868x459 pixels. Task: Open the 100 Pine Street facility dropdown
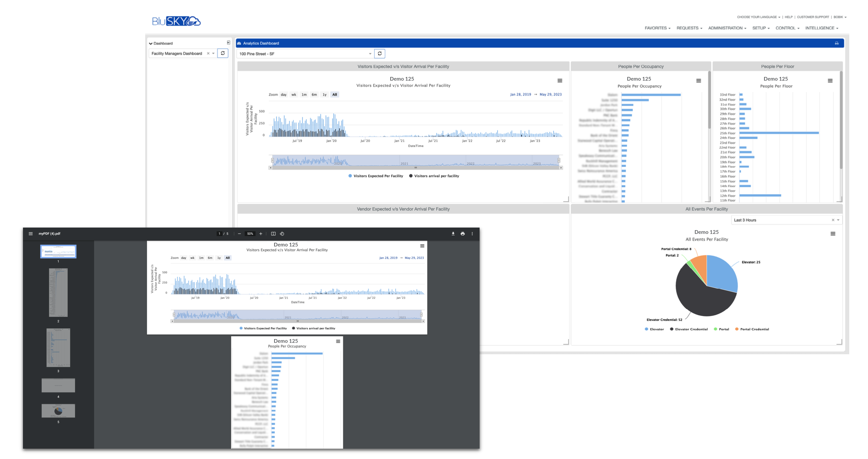pyautogui.click(x=370, y=54)
